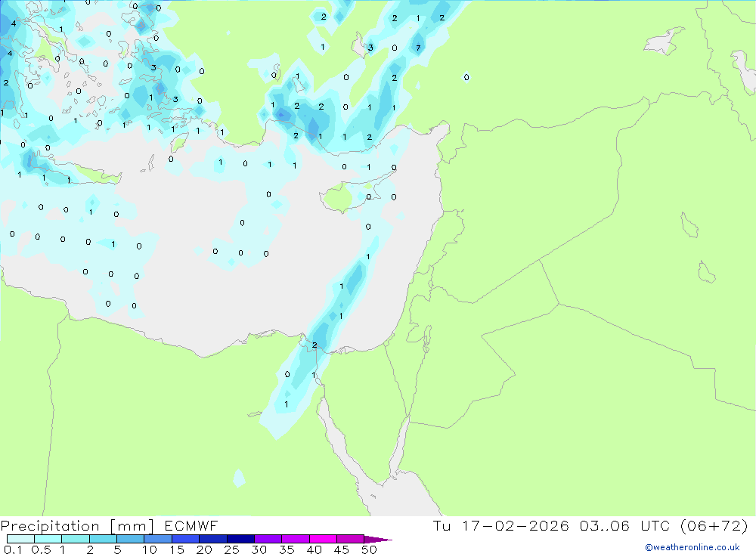Click the precipitation value '7' on the map
The width and height of the screenshot is (756, 554).
[x=418, y=48]
